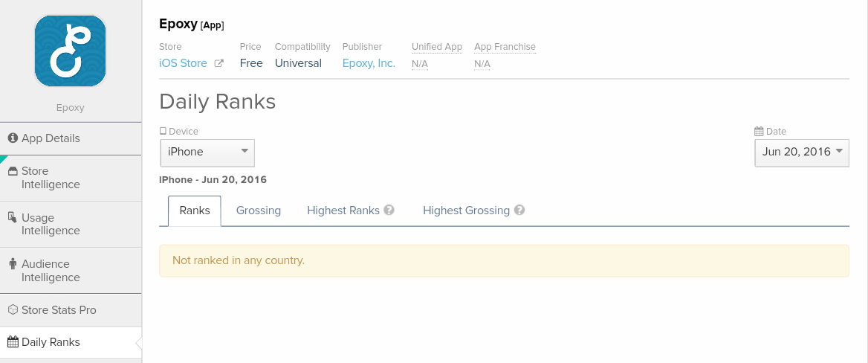Open the Jun 20, 2016 date picker

801,152
